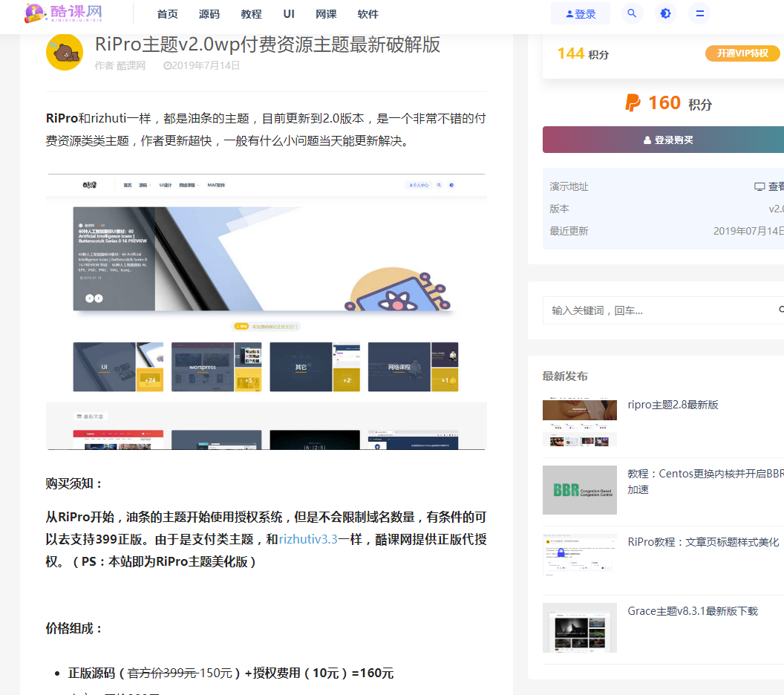The image size is (784, 695).
Task: Click the rizhutiv3.3 hyperlink in the article
Action: click(308, 539)
